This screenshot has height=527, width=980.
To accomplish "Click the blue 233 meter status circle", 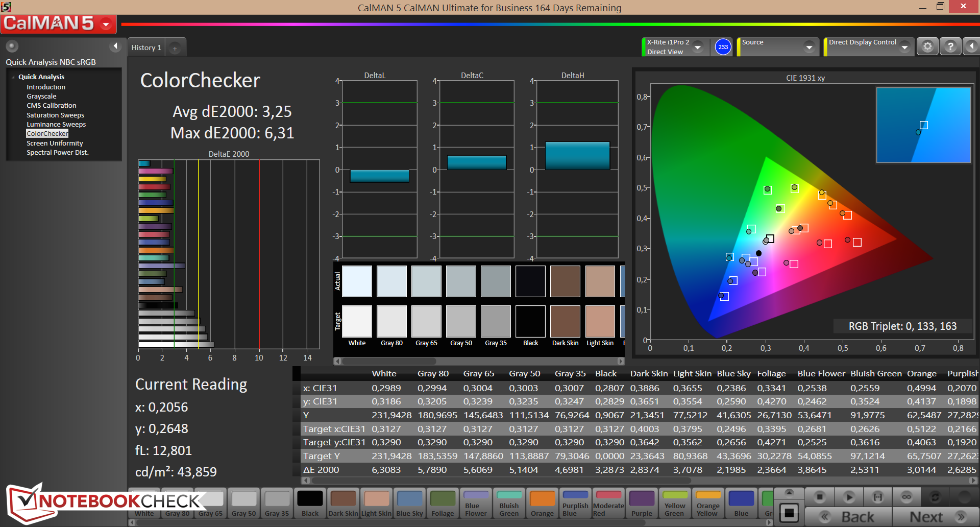I will click(x=723, y=47).
